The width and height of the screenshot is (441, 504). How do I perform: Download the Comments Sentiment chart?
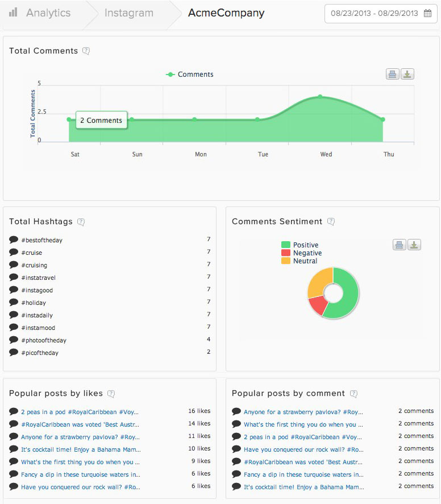[414, 245]
